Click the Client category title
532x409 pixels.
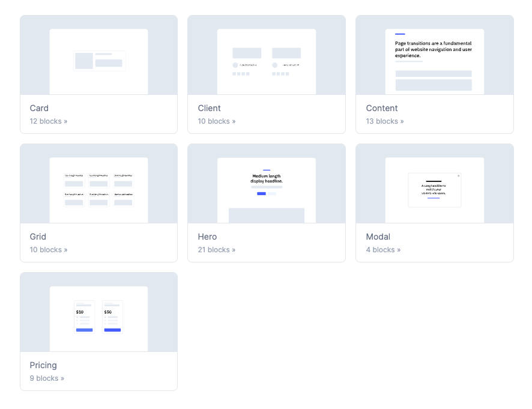coord(209,108)
